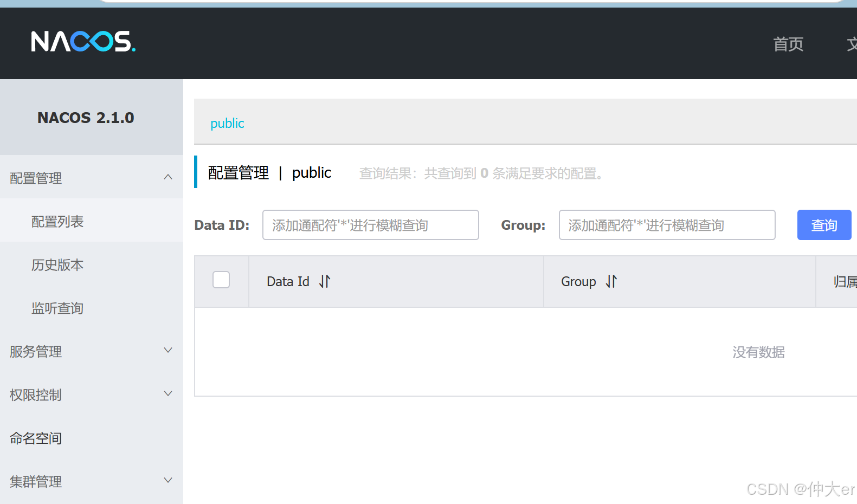Click the NACOS 2.1.0 version label
The width and height of the screenshot is (857, 504).
[86, 118]
